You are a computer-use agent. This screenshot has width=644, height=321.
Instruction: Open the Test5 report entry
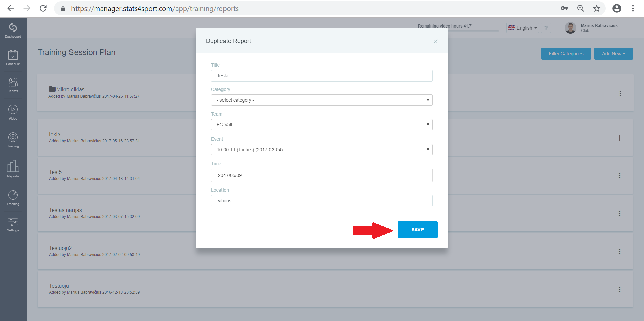55,172
